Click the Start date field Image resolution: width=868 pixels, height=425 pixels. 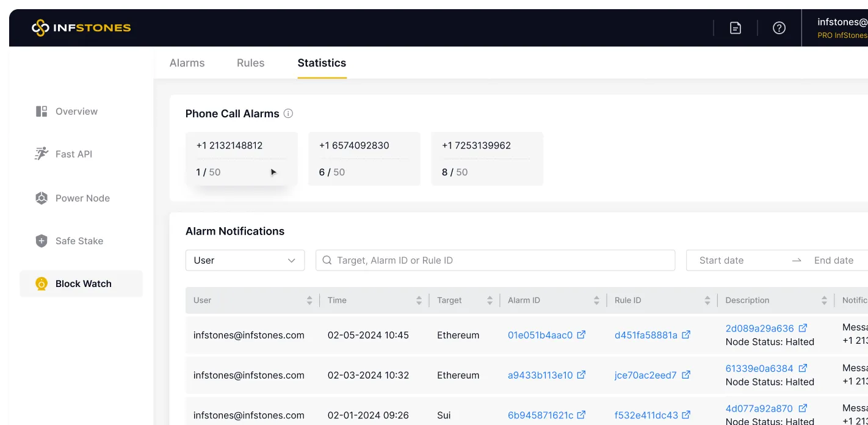[722, 260]
